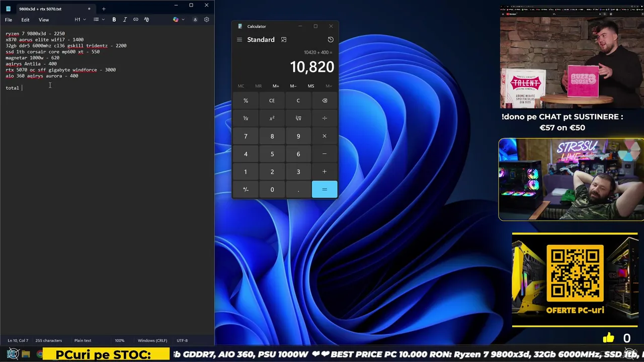
Task: Click the 'magnetar 1000w - 620' line
Action: 32,58
